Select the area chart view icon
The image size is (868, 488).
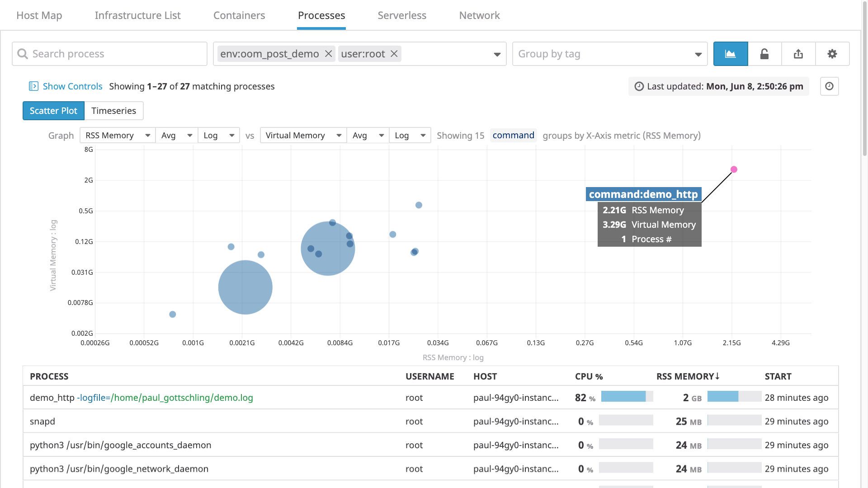pos(731,54)
